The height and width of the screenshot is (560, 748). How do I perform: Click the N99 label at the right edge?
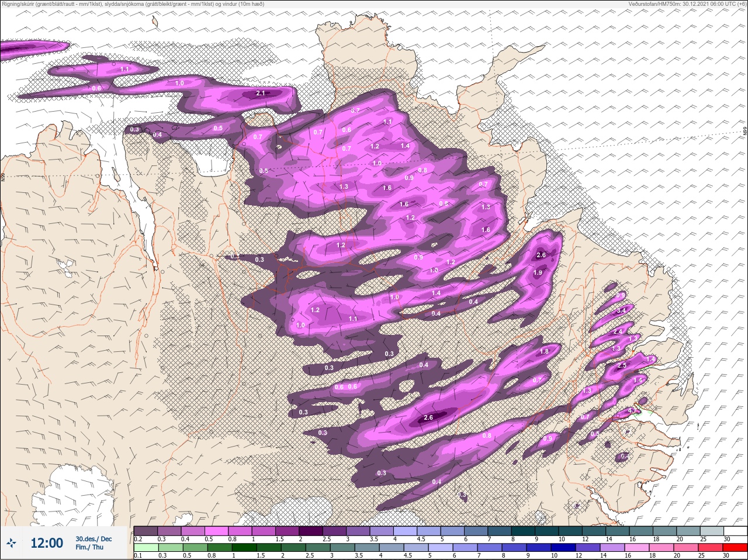point(745,132)
